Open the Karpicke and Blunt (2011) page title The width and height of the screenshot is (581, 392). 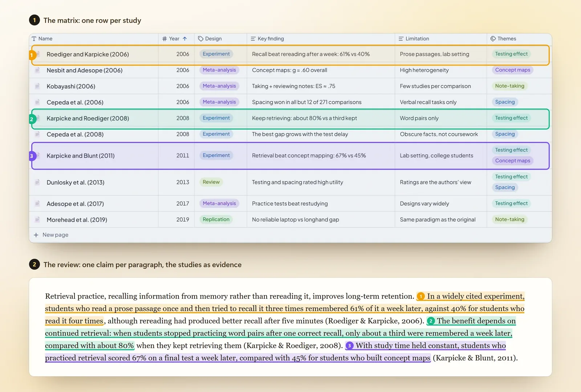81,156
